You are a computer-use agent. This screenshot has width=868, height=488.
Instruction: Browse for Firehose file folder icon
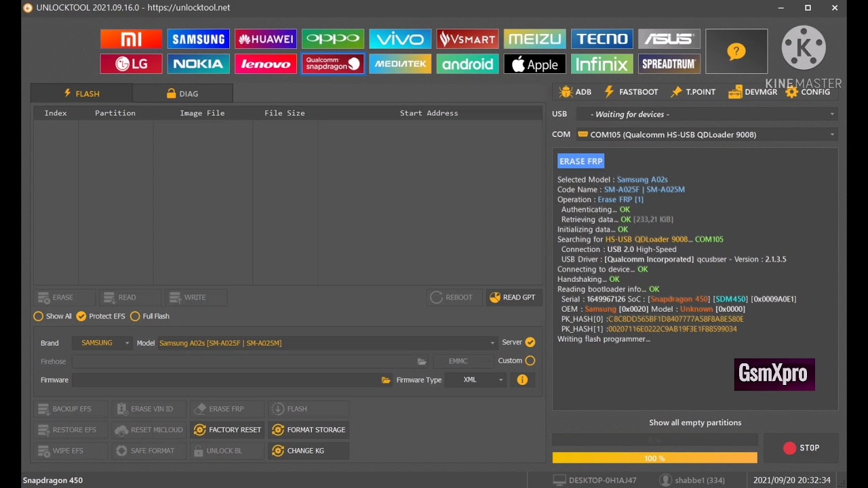(x=422, y=361)
